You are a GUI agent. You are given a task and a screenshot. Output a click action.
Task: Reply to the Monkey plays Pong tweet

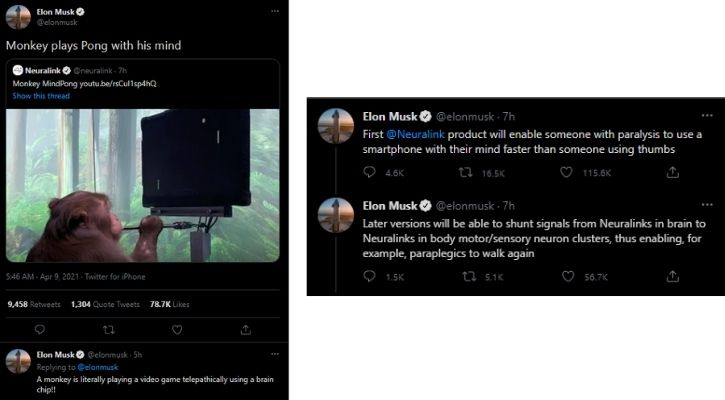pyautogui.click(x=40, y=328)
